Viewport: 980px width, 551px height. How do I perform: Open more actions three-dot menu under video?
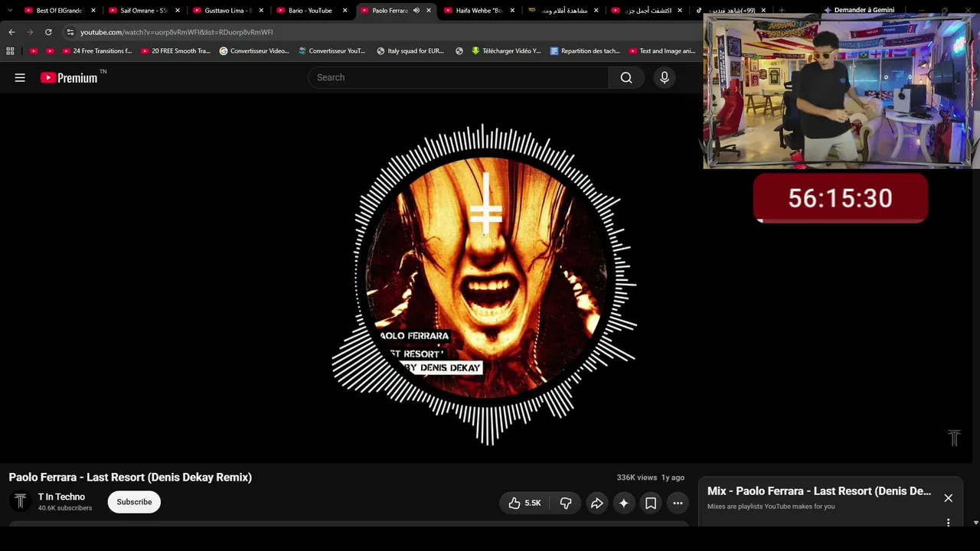pos(678,503)
